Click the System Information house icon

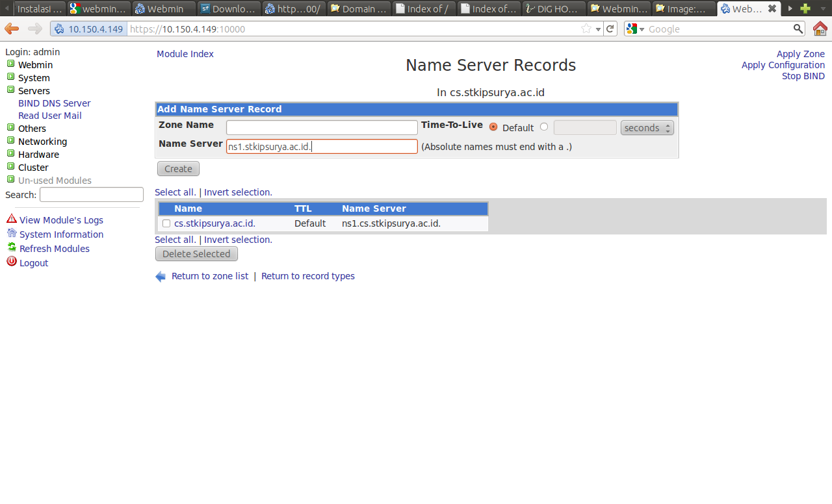[x=12, y=233]
